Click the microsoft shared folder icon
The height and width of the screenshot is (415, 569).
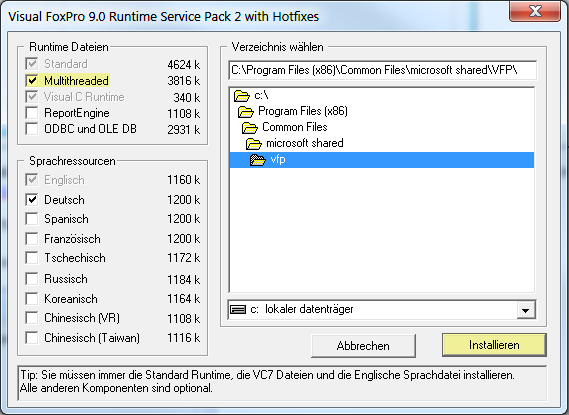254,144
